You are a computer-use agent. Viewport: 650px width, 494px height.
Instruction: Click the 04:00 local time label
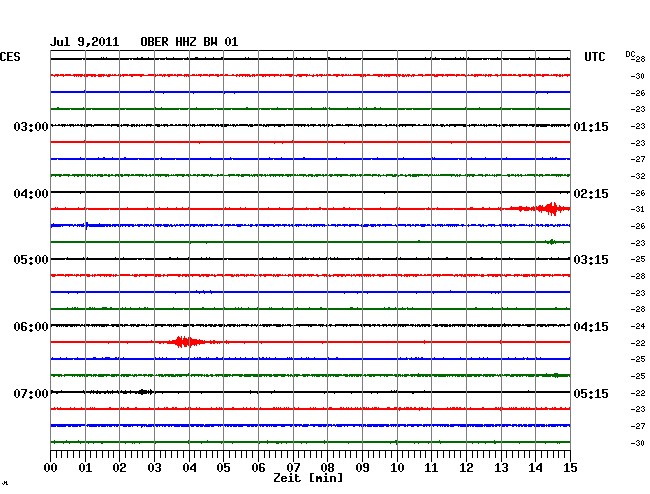tap(31, 194)
